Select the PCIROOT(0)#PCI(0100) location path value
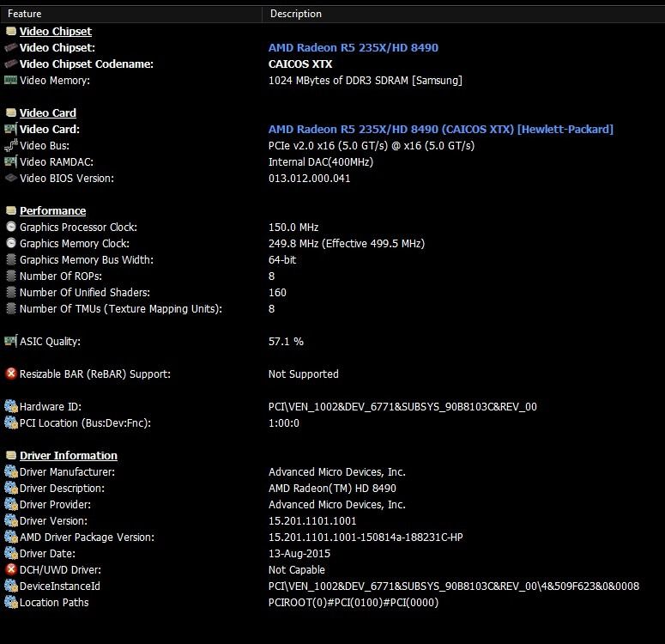Image resolution: width=665 pixels, height=644 pixels. [x=354, y=603]
